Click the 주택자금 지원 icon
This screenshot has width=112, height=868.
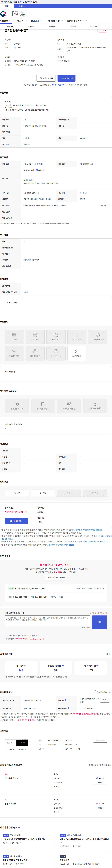(x=14, y=353)
